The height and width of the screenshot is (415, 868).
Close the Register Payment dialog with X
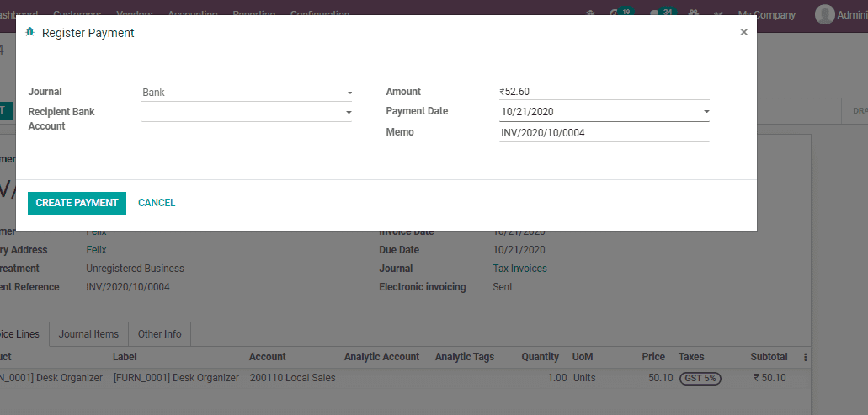coord(743,32)
